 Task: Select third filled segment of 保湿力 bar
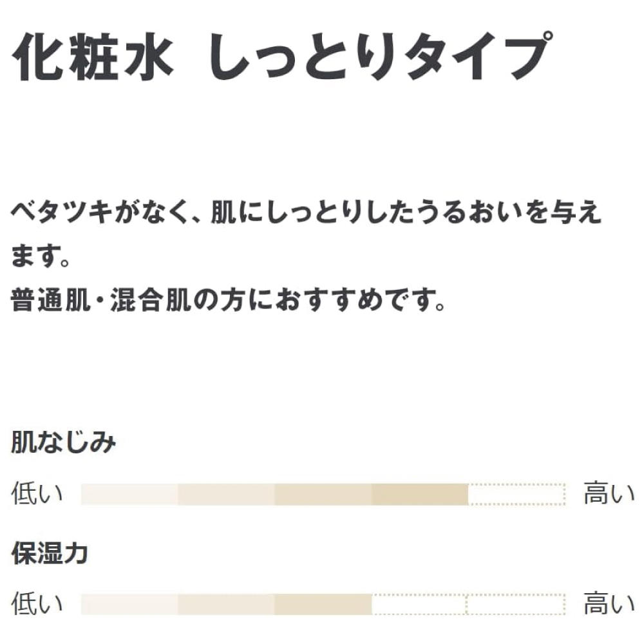[323, 604]
